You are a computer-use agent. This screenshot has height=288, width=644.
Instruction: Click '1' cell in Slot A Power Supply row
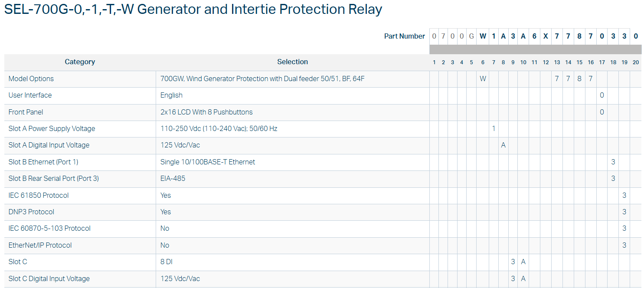tap(494, 129)
